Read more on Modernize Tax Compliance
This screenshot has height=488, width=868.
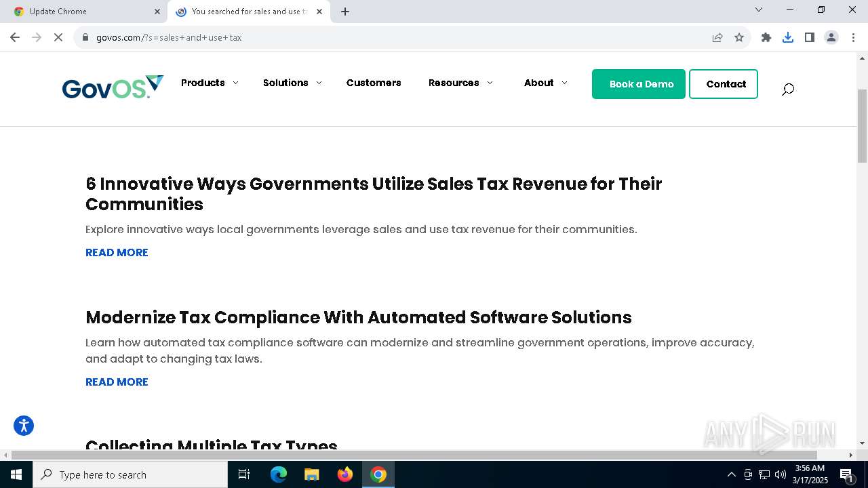click(117, 382)
